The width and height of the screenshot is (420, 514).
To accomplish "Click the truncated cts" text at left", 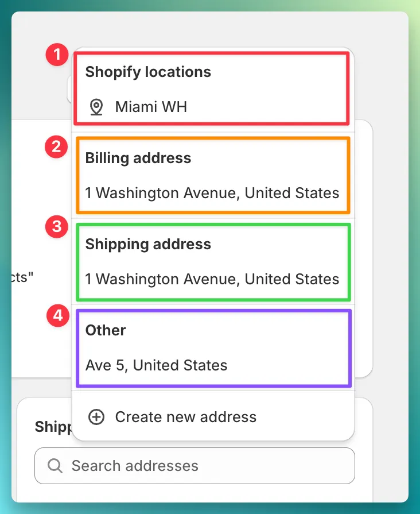I will point(22,277).
